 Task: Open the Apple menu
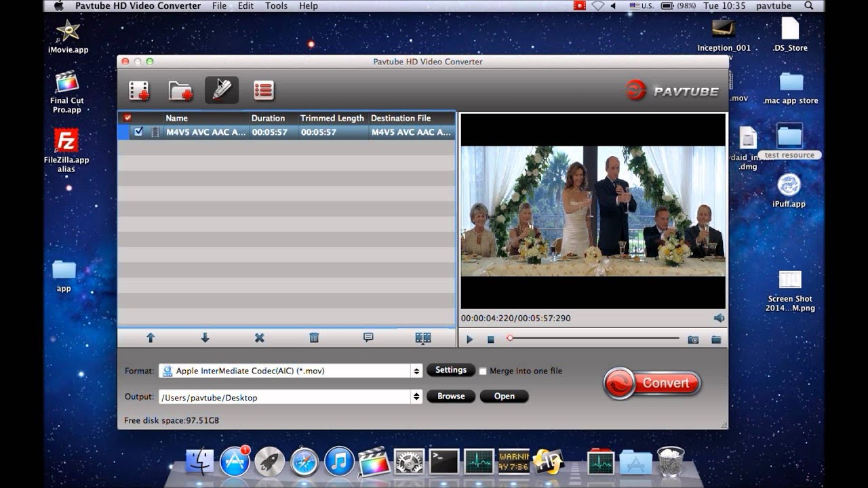(58, 5)
